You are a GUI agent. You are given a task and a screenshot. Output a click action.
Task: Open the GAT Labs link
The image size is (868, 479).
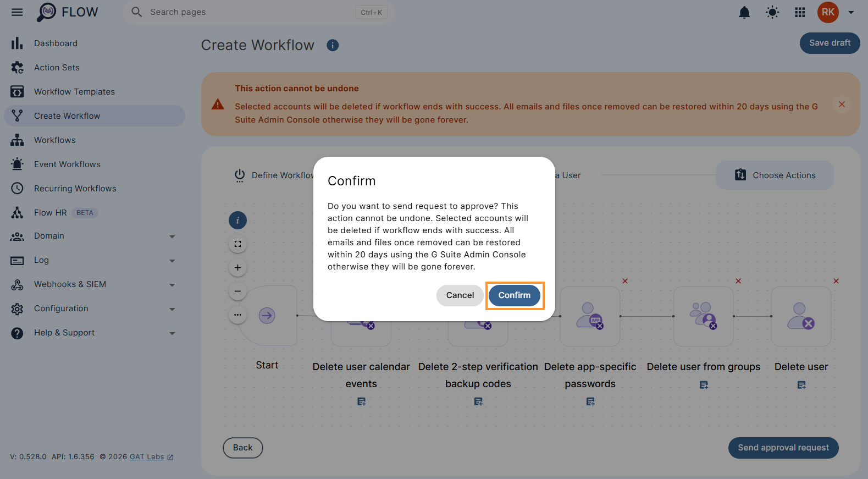point(151,457)
